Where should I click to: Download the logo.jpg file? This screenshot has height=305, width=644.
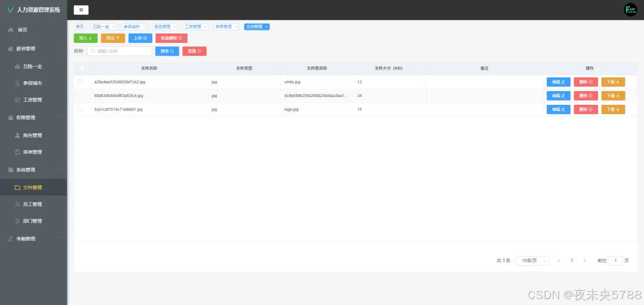click(613, 110)
